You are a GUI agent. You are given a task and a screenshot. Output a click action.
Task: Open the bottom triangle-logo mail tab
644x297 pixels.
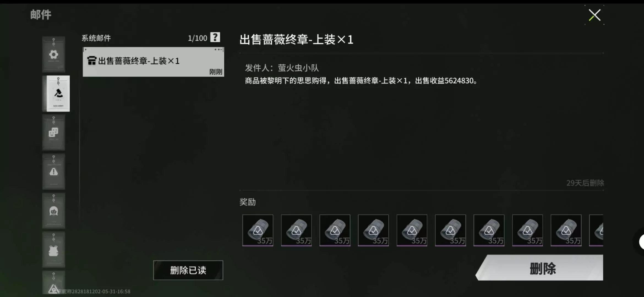[54, 283]
